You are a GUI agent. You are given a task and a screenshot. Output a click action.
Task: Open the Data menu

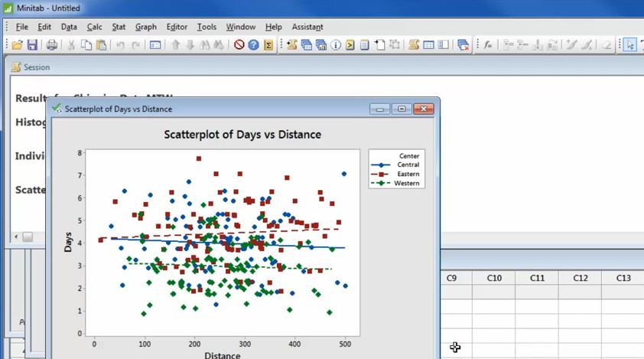click(69, 27)
